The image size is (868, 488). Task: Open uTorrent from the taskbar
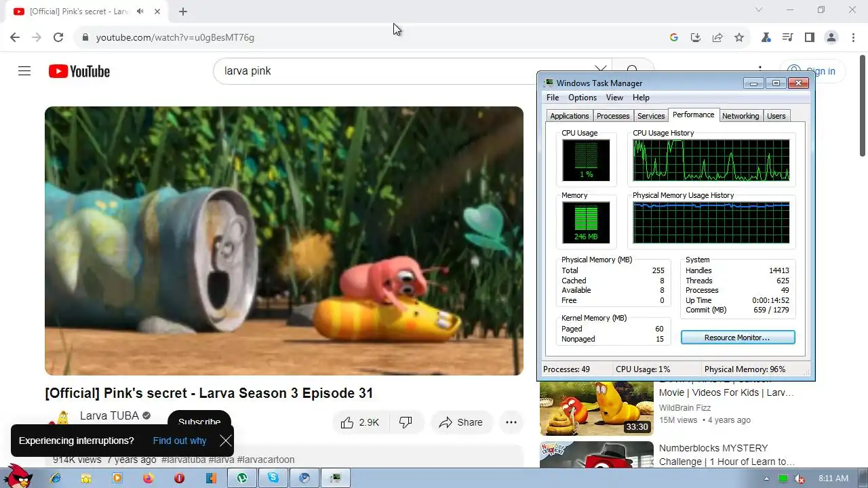242,479
